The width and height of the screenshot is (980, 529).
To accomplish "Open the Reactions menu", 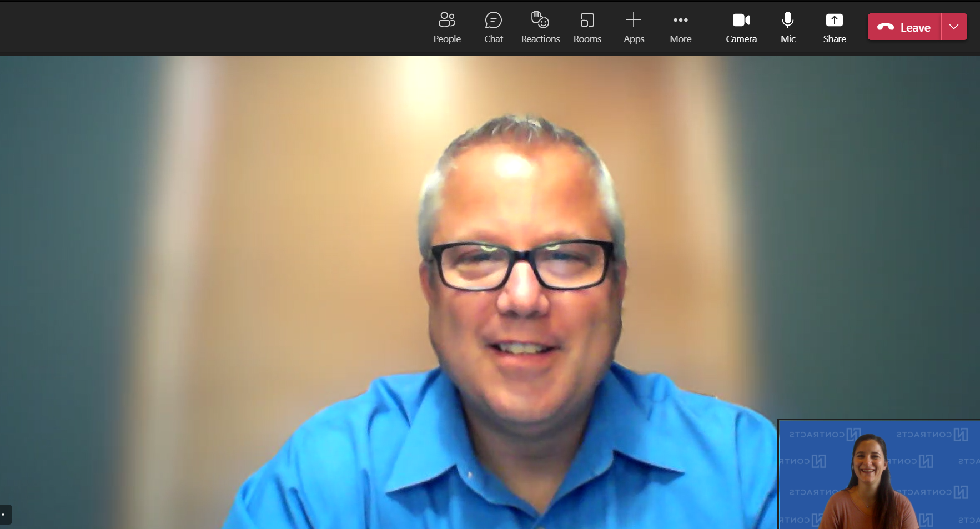I will click(x=540, y=28).
